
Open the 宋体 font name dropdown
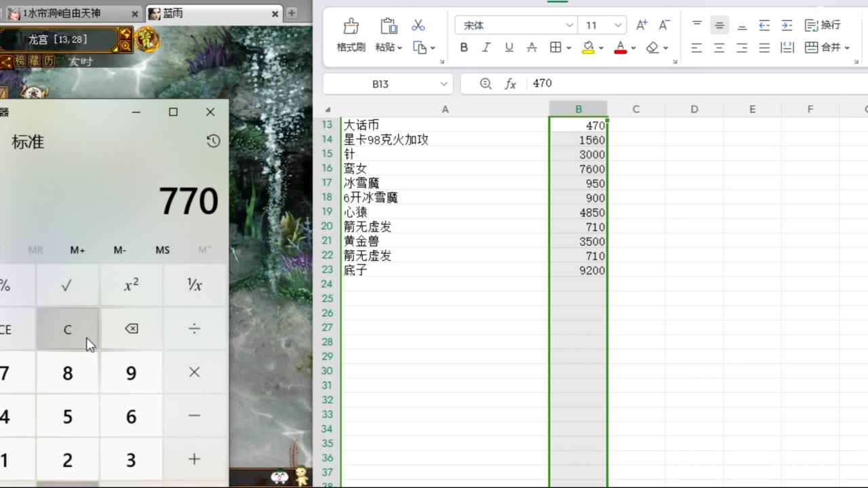(x=570, y=26)
